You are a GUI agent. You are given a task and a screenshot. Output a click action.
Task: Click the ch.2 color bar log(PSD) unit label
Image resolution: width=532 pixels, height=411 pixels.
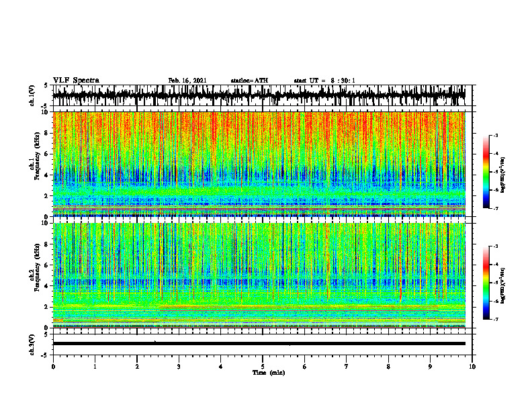coord(503,286)
